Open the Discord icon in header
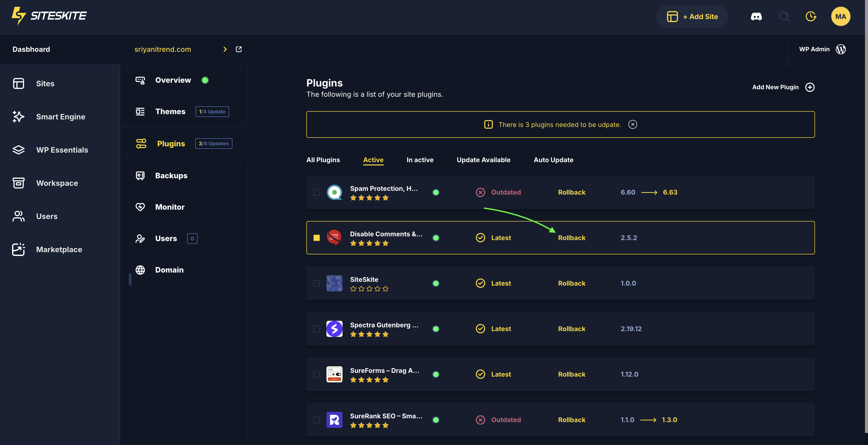This screenshot has height=445, width=868. tap(756, 17)
